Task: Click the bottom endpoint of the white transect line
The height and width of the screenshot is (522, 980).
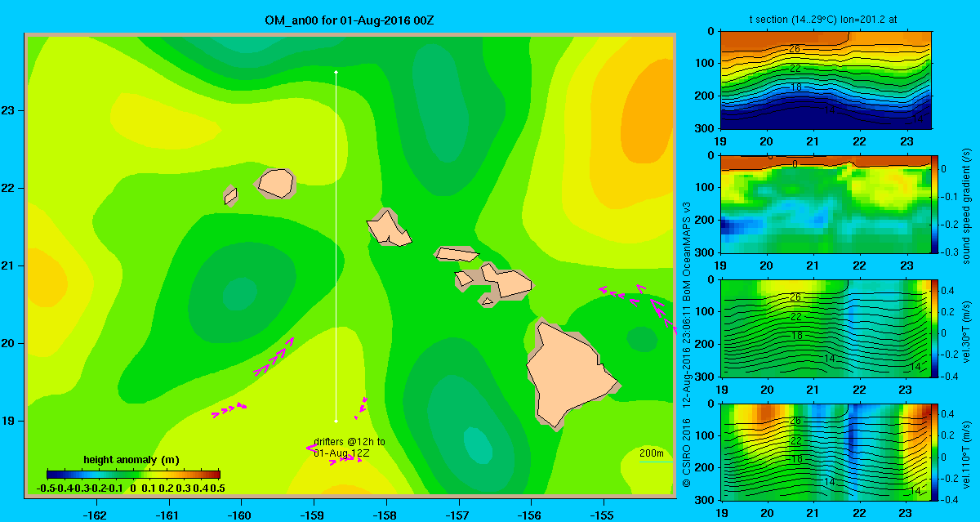Action: tap(336, 422)
